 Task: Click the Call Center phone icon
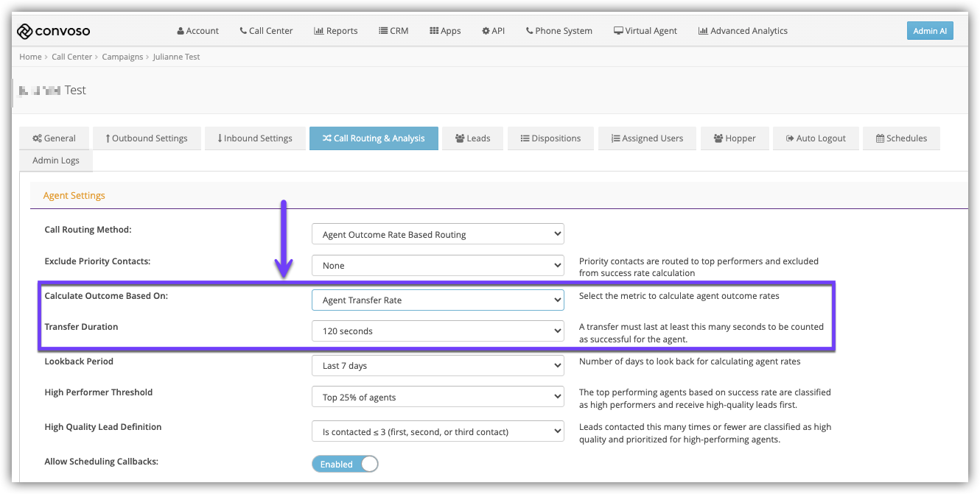243,31
